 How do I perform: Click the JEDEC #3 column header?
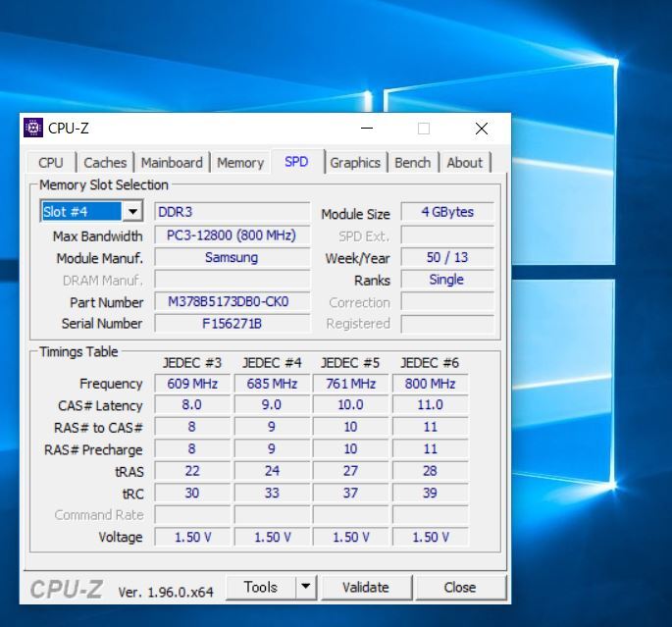click(x=192, y=363)
